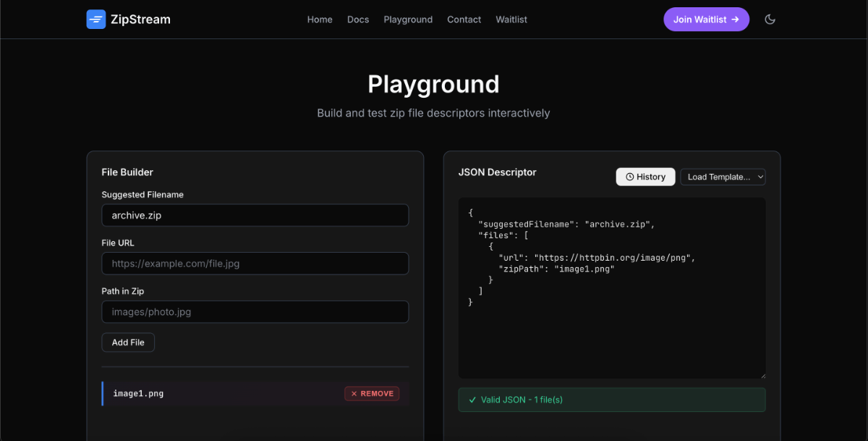Click the green checkmark in the Valid JSON banner

tap(472, 399)
